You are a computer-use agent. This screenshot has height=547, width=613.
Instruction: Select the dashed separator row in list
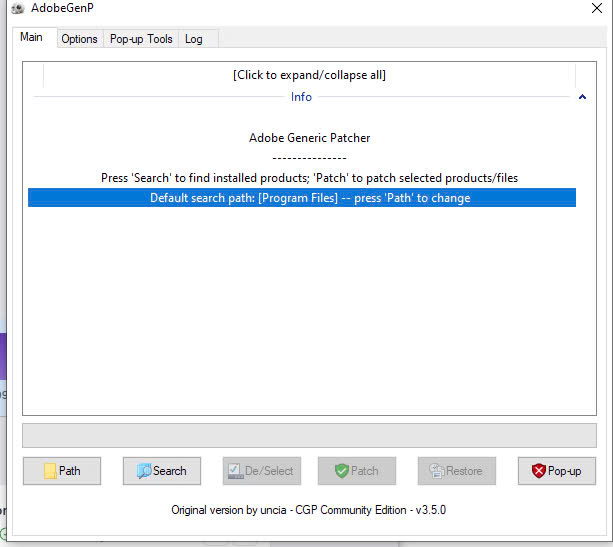click(x=302, y=158)
